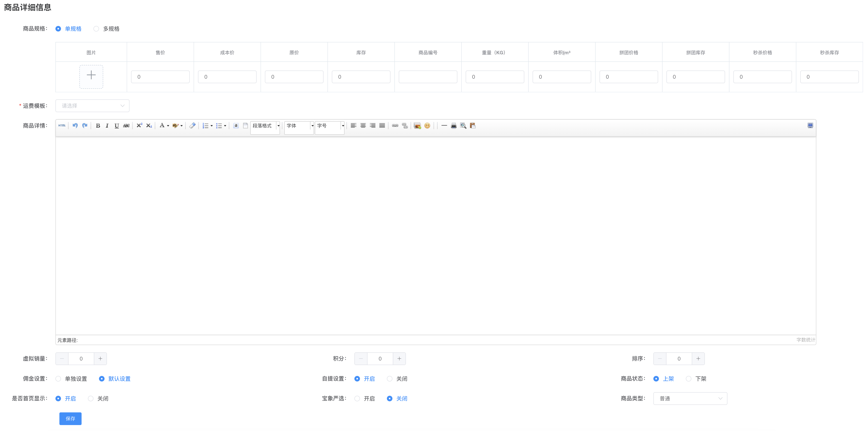Screen dimensions: 868x431
Task: Click plus to upload product image
Action: click(x=91, y=76)
